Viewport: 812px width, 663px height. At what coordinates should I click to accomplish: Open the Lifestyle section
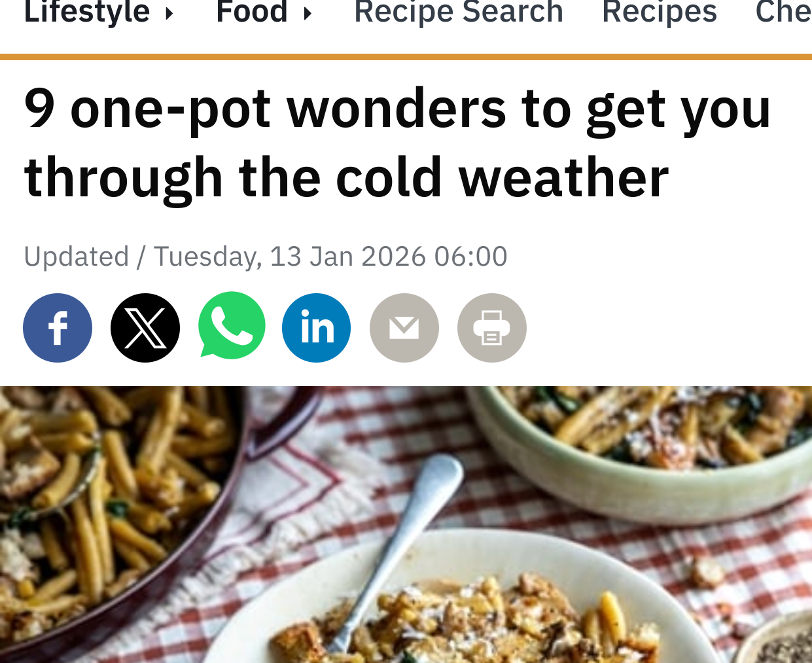[87, 12]
